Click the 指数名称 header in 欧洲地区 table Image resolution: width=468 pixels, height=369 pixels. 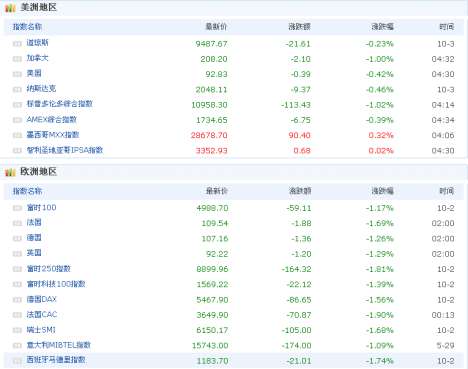pos(27,191)
